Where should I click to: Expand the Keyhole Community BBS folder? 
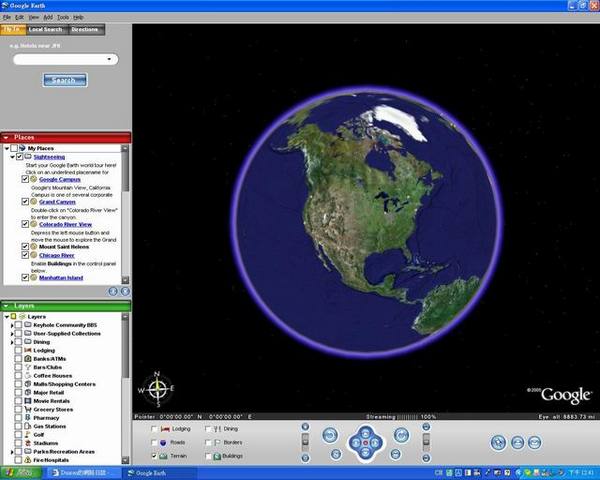pos(12,325)
